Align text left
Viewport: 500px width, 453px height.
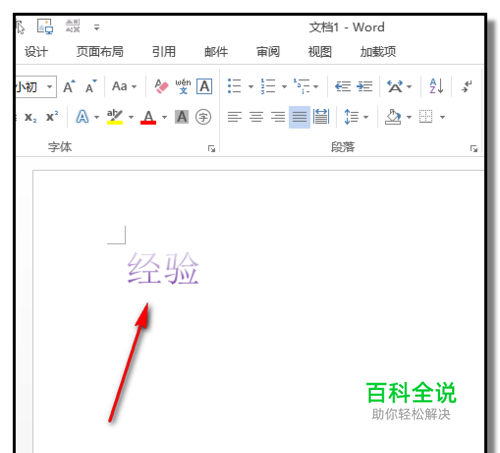click(x=235, y=117)
